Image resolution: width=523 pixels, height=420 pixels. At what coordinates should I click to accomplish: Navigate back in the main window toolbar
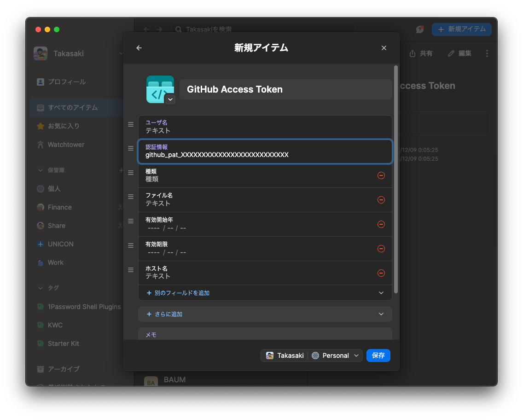click(146, 29)
